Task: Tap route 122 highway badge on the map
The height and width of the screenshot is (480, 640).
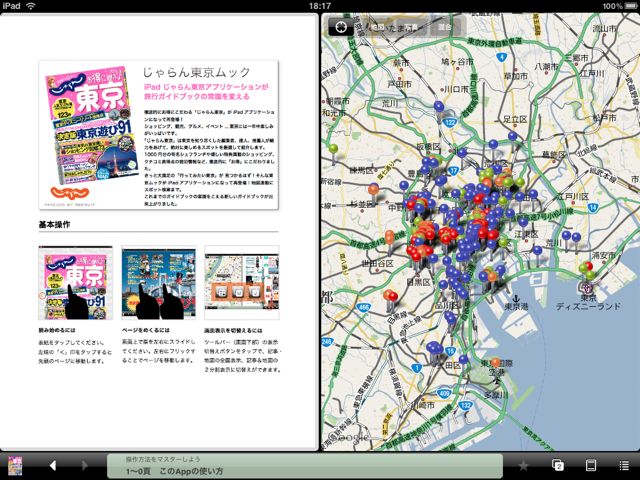Action: (x=450, y=122)
